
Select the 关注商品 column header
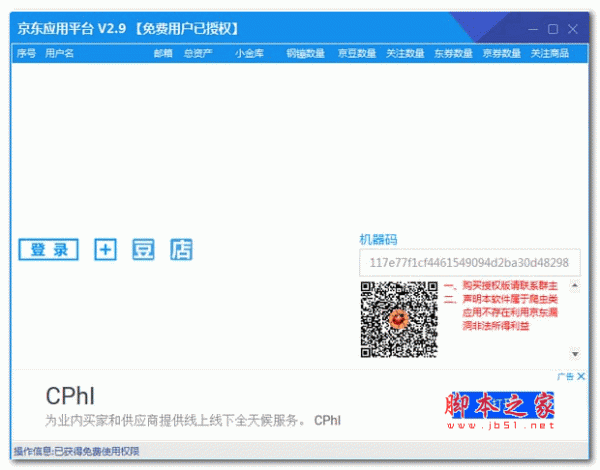point(549,53)
